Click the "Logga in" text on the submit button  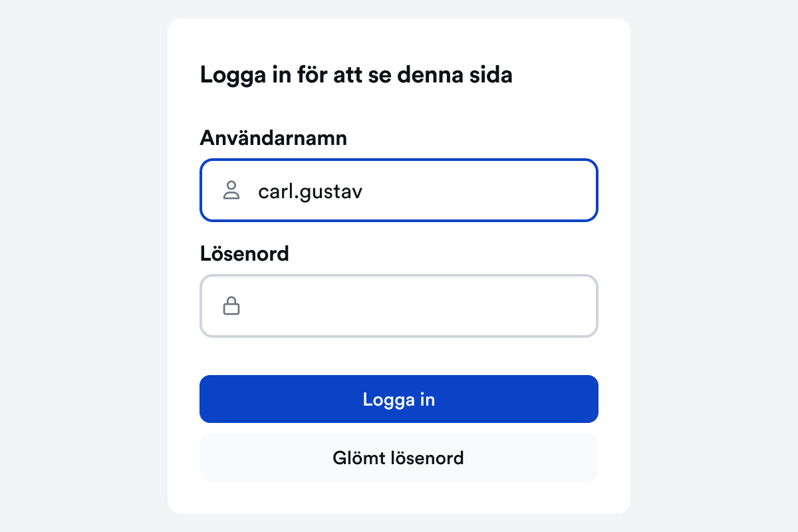398,399
